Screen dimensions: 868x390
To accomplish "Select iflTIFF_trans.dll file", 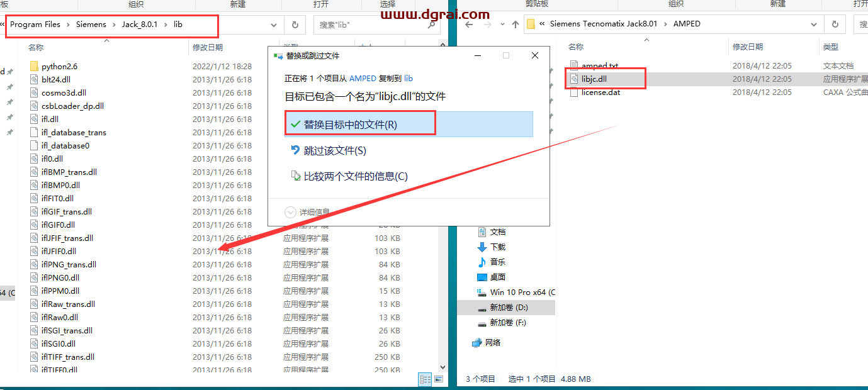I will pyautogui.click(x=68, y=357).
